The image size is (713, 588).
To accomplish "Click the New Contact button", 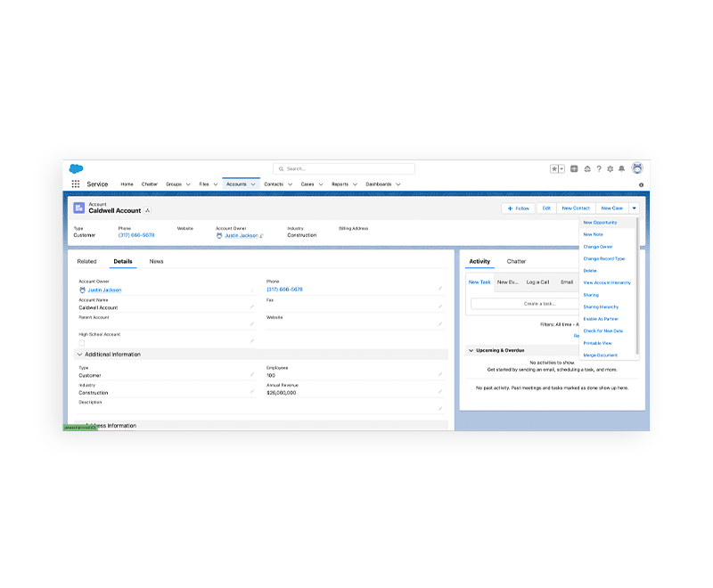I will point(576,208).
